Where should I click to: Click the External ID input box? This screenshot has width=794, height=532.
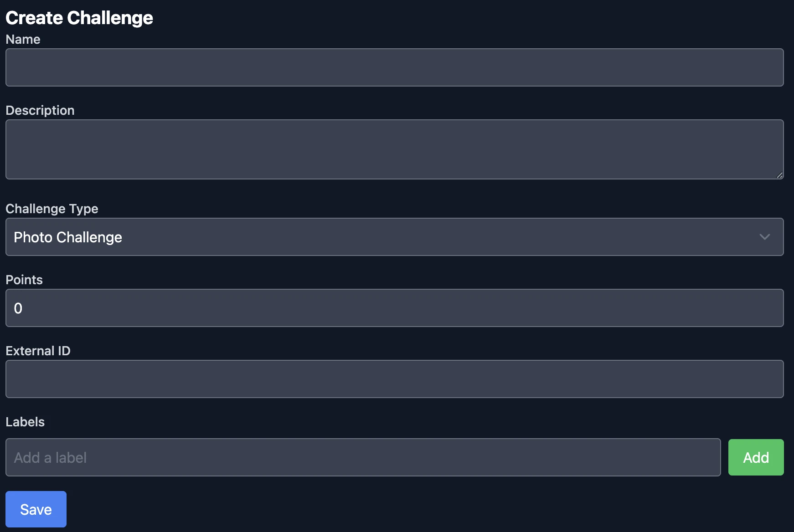[x=395, y=379]
